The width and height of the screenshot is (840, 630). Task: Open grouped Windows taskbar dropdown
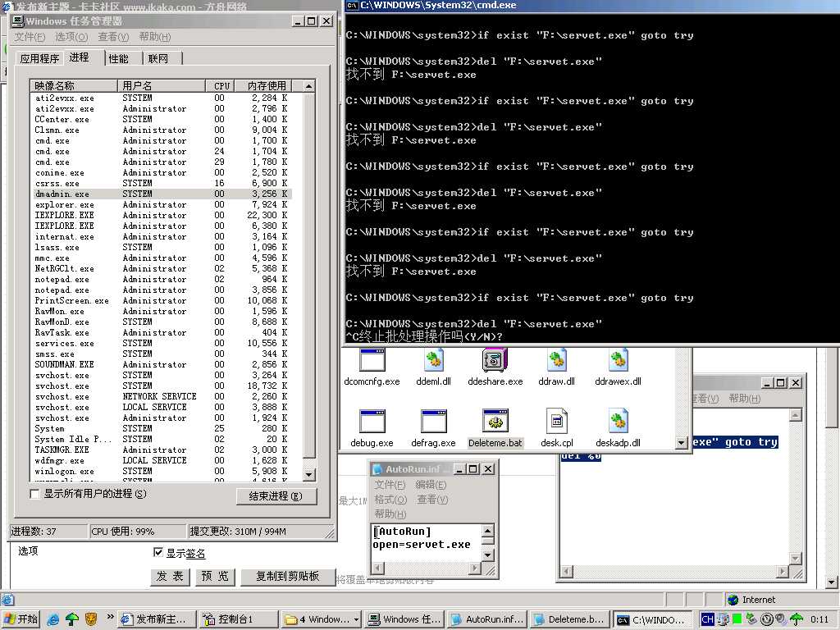(x=356, y=619)
